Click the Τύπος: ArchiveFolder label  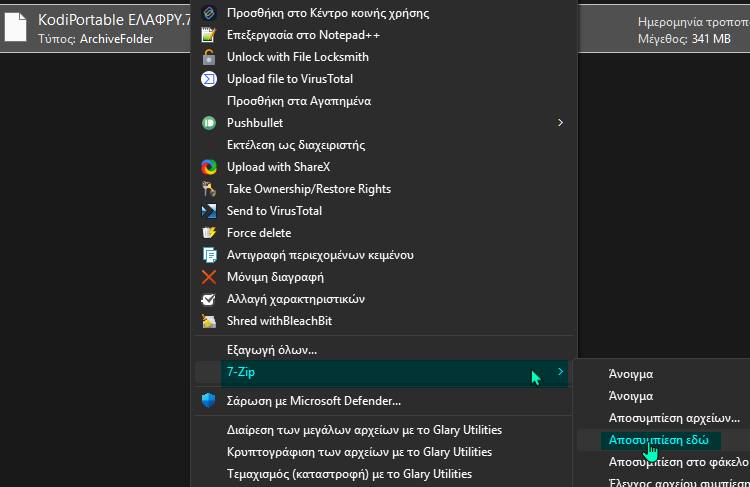pyautogui.click(x=96, y=39)
